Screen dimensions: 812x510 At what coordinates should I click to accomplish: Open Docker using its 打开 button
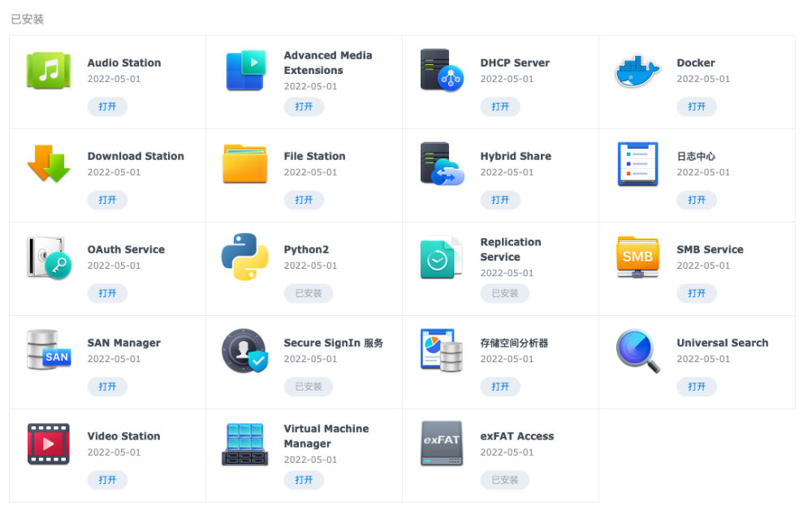(697, 106)
